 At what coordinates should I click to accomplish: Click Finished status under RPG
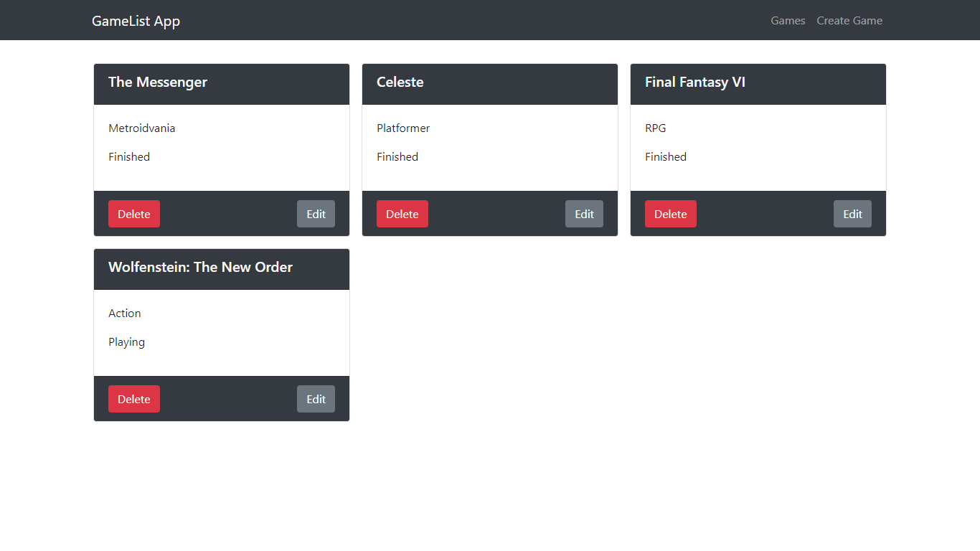(x=666, y=156)
